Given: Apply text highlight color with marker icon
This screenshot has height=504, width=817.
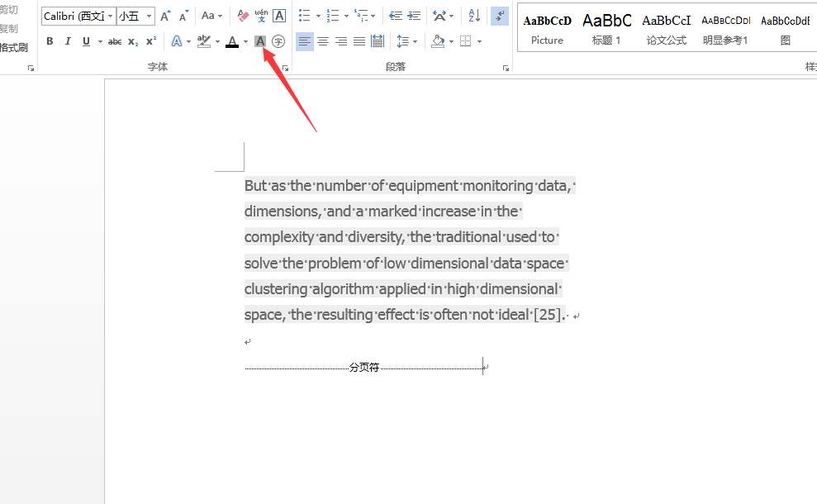Looking at the screenshot, I should coord(204,41).
